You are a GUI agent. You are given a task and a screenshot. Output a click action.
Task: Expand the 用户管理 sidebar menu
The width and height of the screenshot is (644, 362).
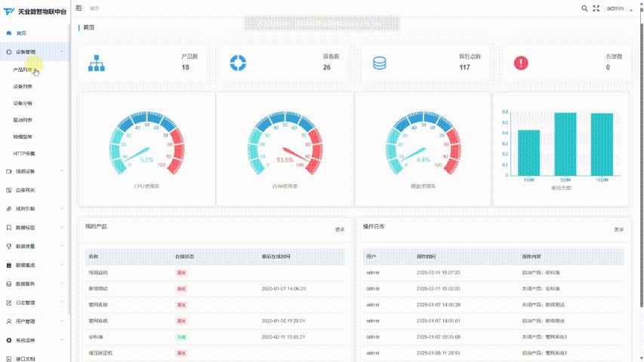[35, 321]
